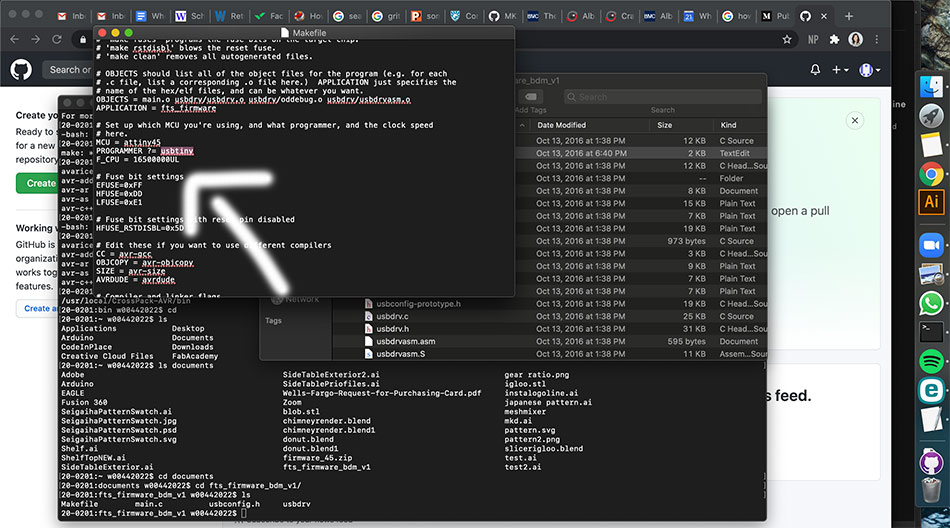This screenshot has height=528, width=950.
Task: Open Finder from the Dock
Action: [931, 85]
